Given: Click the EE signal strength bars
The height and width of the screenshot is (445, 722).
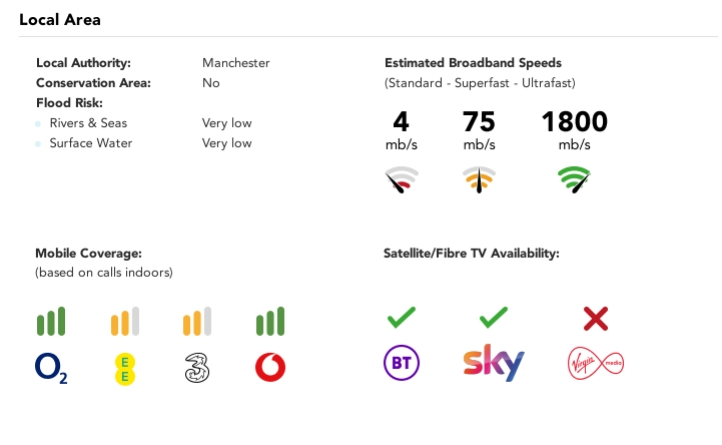Looking at the screenshot, I should pyautogui.click(x=124, y=322).
